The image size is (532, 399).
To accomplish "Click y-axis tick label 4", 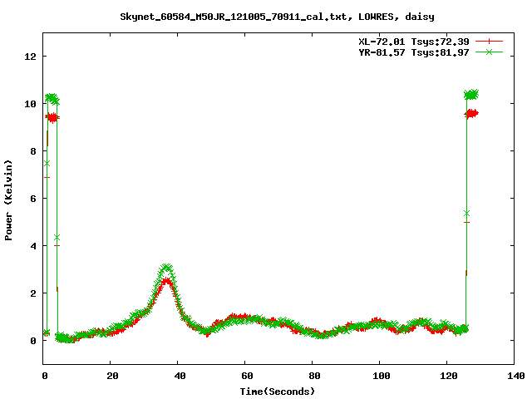I will pyautogui.click(x=33, y=246).
